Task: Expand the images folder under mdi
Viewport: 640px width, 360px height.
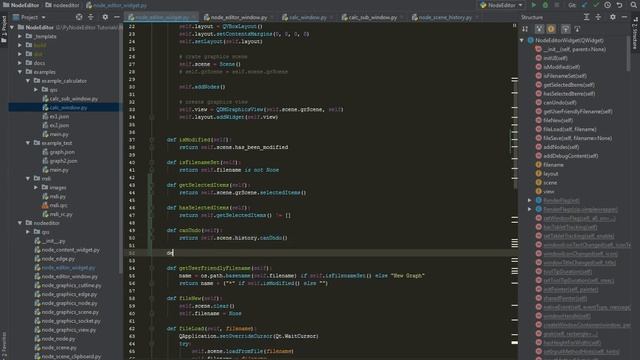Action: click(x=36, y=187)
